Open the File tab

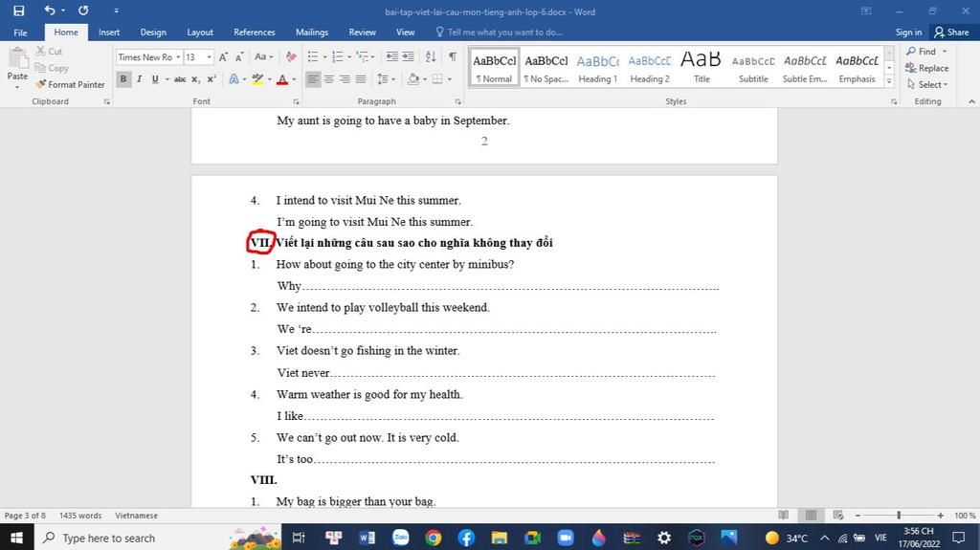pos(20,32)
